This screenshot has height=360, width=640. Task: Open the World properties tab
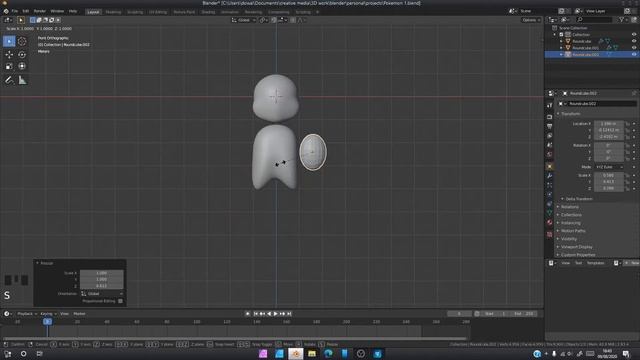549,155
